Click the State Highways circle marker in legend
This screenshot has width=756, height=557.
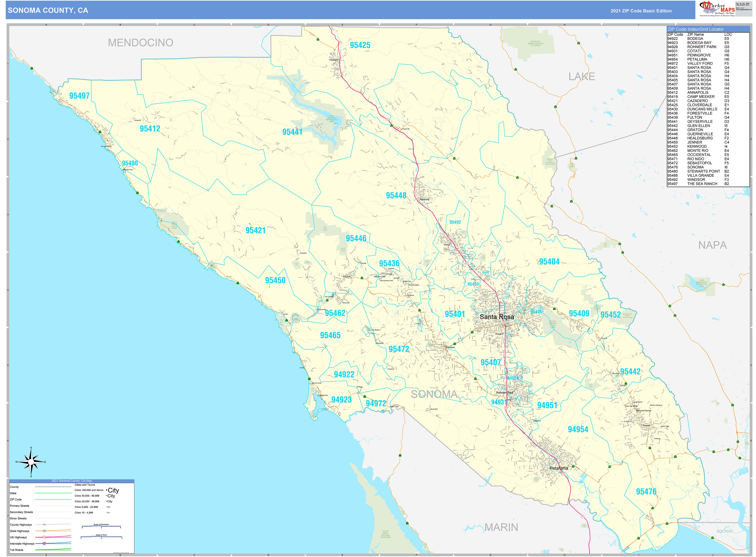(44, 531)
